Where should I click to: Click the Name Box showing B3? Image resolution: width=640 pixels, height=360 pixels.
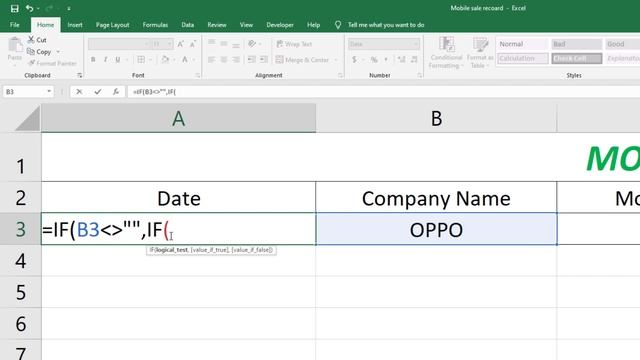click(x=24, y=92)
